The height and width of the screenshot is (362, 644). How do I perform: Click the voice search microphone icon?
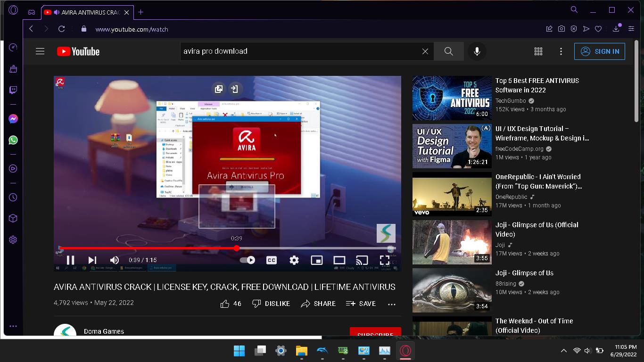(x=477, y=51)
